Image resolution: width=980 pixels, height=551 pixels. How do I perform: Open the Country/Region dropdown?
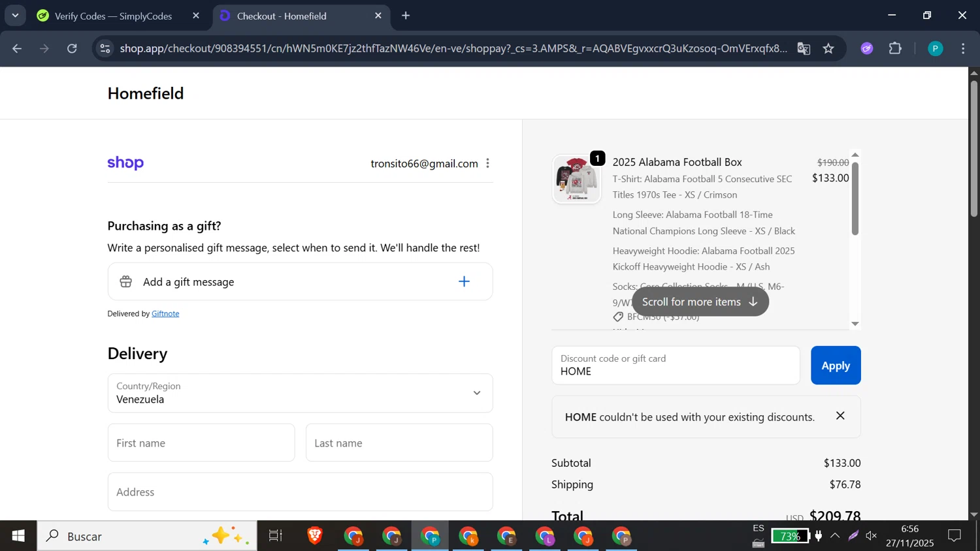(x=300, y=393)
